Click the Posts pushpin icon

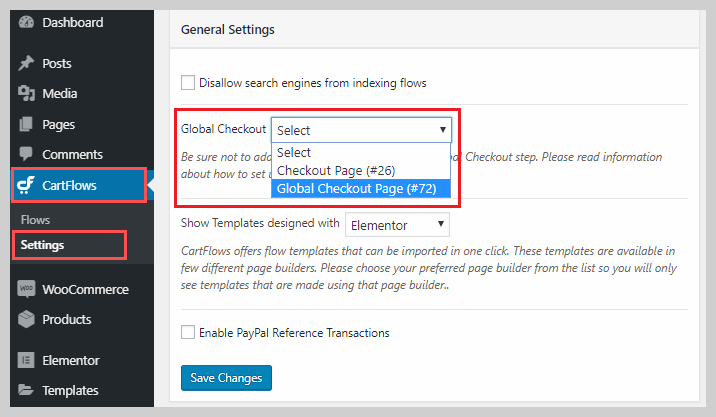[26, 63]
